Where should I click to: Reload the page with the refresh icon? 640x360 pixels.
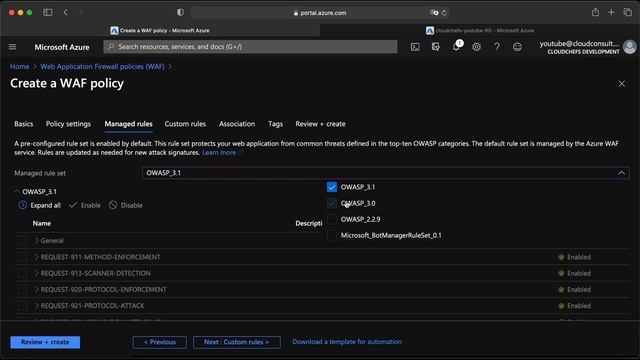pos(444,13)
